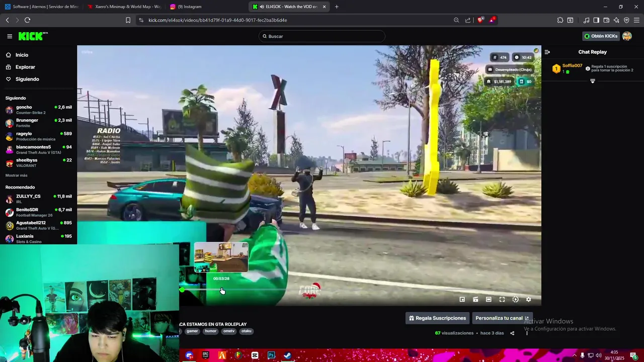
Task: Click the otaku tag
Action: point(246,331)
